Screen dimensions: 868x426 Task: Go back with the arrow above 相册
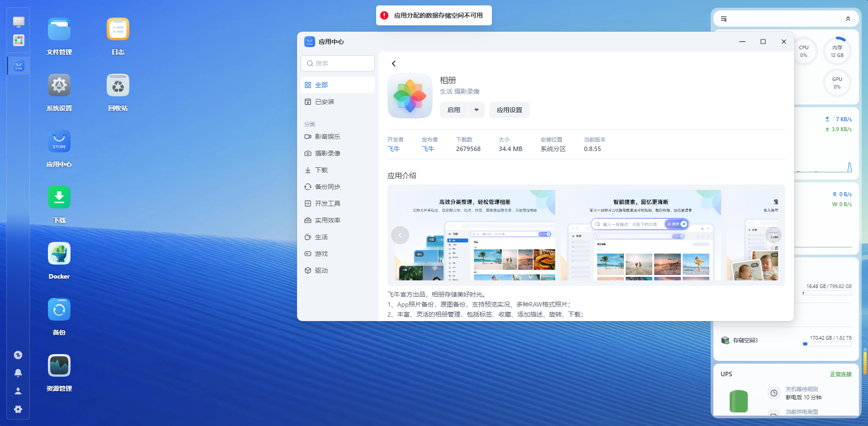394,63
